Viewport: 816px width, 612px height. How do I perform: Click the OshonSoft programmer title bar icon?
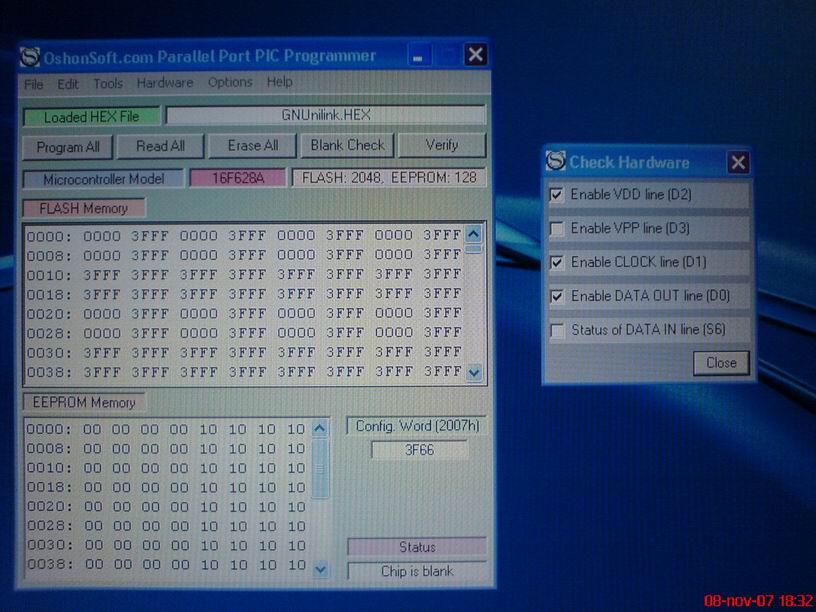[30, 57]
